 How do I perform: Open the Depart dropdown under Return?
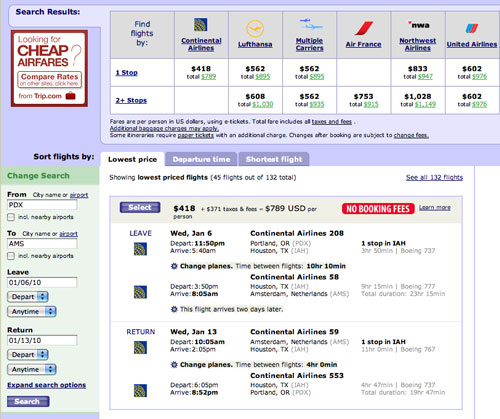point(28,355)
